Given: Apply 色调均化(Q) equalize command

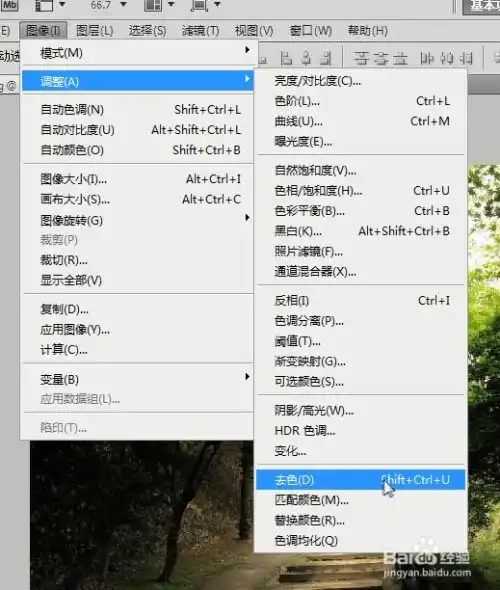Looking at the screenshot, I should click(x=360, y=541).
